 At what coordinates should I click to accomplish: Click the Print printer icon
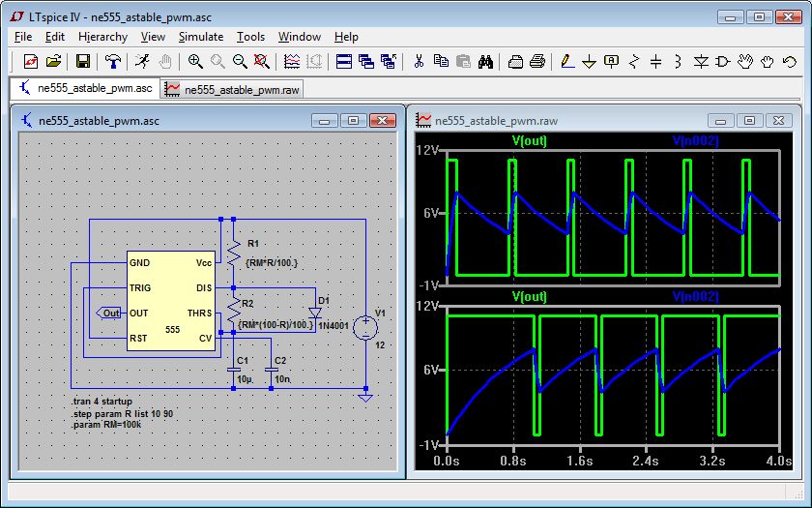(x=537, y=62)
